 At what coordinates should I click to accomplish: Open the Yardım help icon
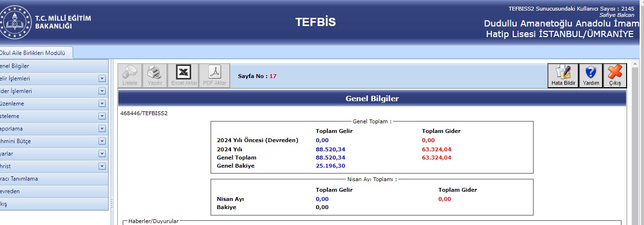click(591, 76)
